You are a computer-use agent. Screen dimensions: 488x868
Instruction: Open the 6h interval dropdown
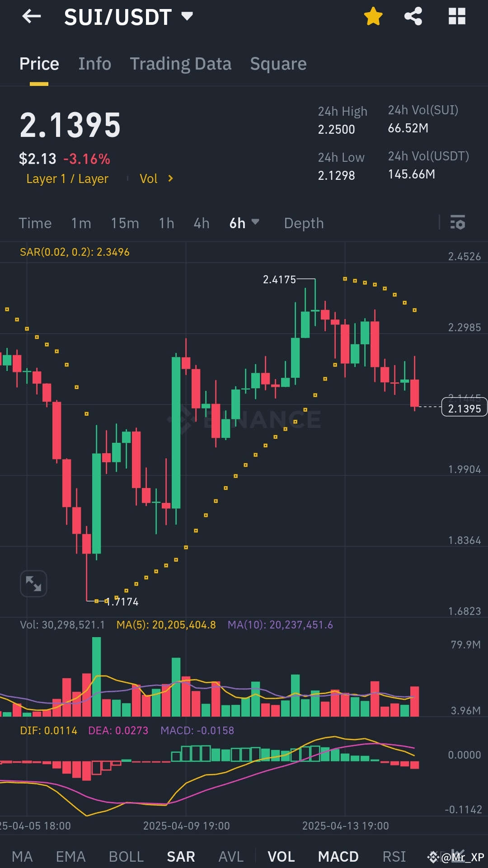pos(244,223)
